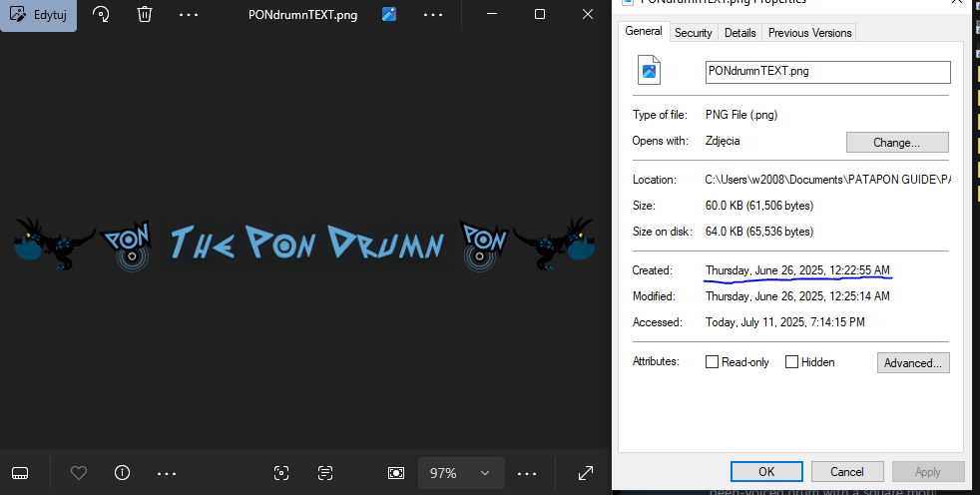
Task: Minimize the Photos window
Action: point(492,14)
